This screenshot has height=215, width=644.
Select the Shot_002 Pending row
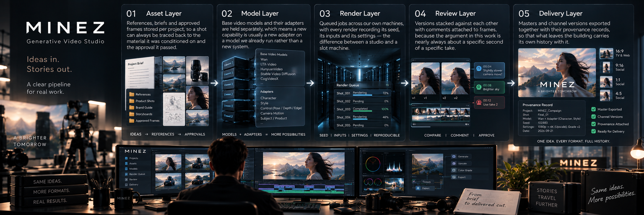[363, 101]
